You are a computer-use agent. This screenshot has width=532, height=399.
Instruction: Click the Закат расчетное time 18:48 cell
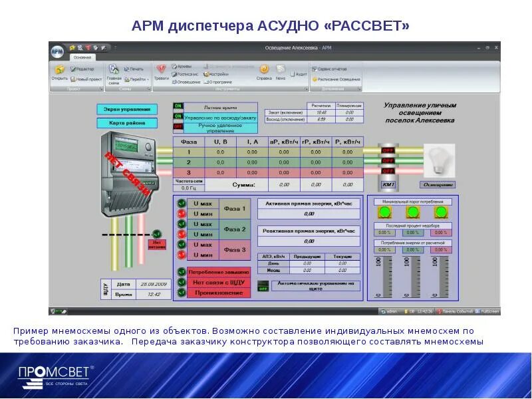321,112
